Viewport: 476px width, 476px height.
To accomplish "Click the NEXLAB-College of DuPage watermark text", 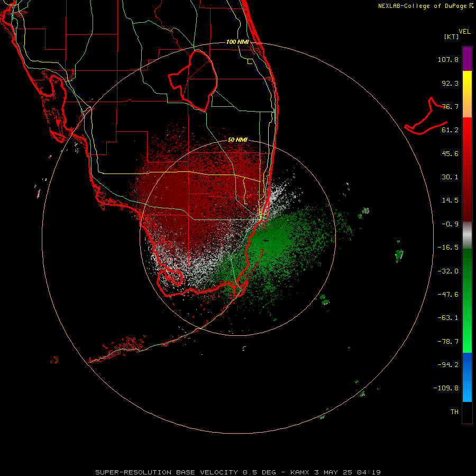I will 426,6.
